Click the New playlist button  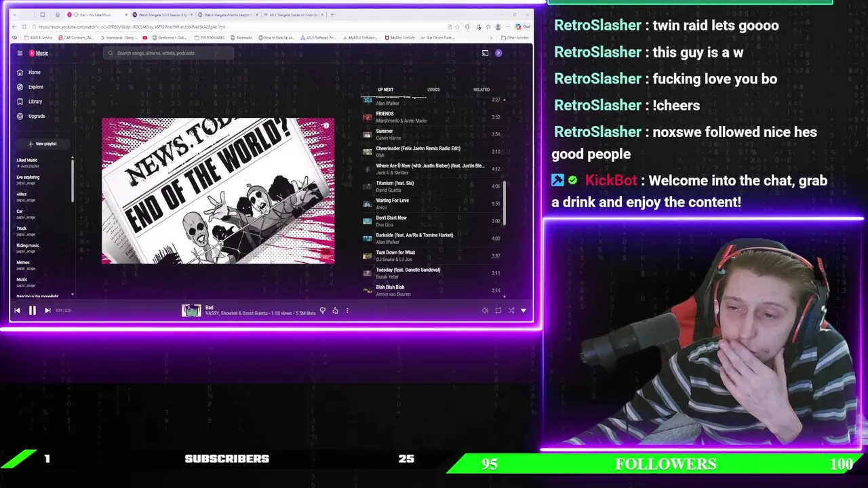tap(42, 144)
